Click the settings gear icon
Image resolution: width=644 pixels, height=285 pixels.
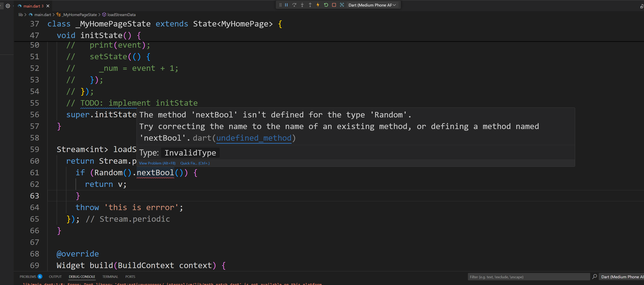pyautogui.click(x=8, y=6)
